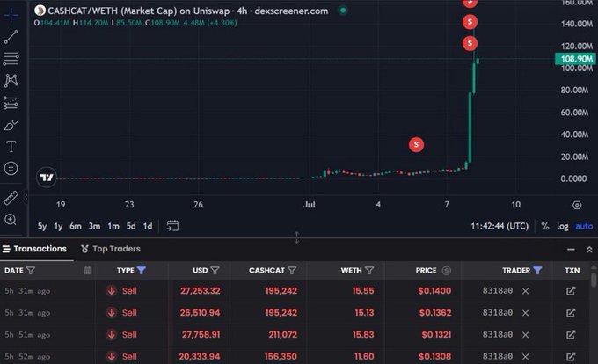
Task: Activate the zoom in tool
Action: (11, 220)
